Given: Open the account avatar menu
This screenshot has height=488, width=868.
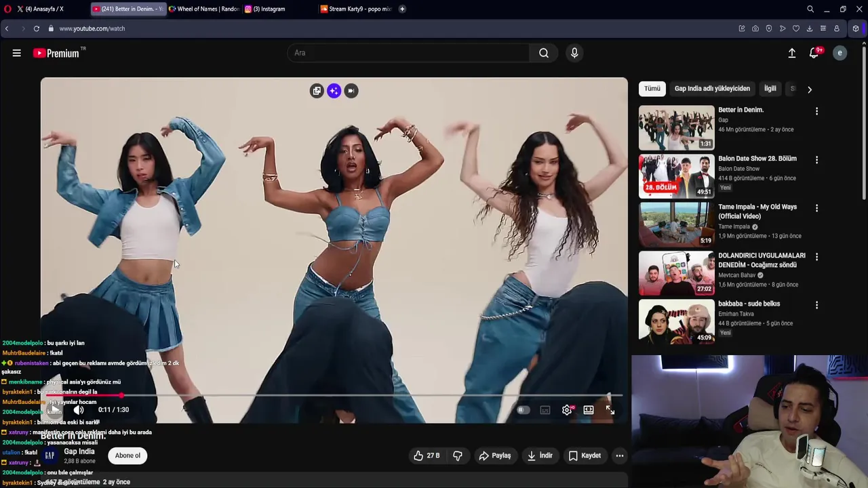Looking at the screenshot, I should [840, 53].
